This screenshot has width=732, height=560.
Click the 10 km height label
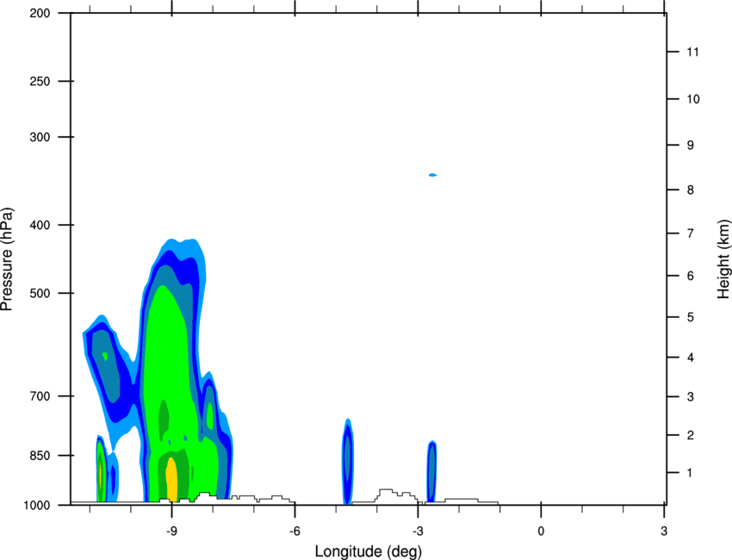point(692,99)
